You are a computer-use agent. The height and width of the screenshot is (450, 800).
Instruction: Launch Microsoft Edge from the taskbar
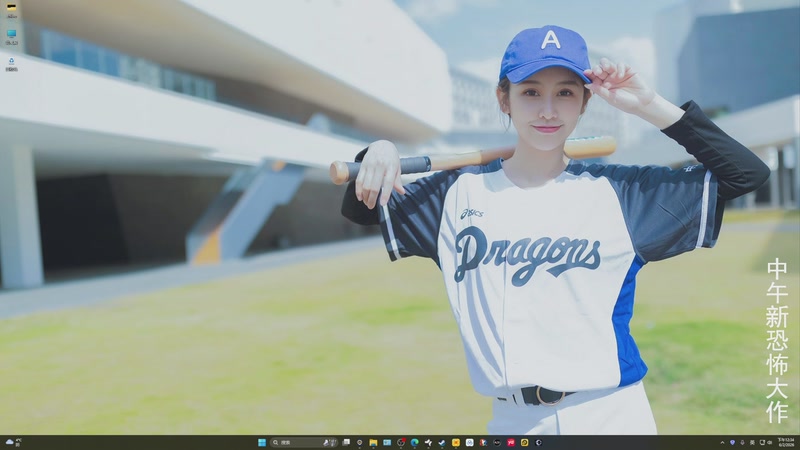pos(415,442)
